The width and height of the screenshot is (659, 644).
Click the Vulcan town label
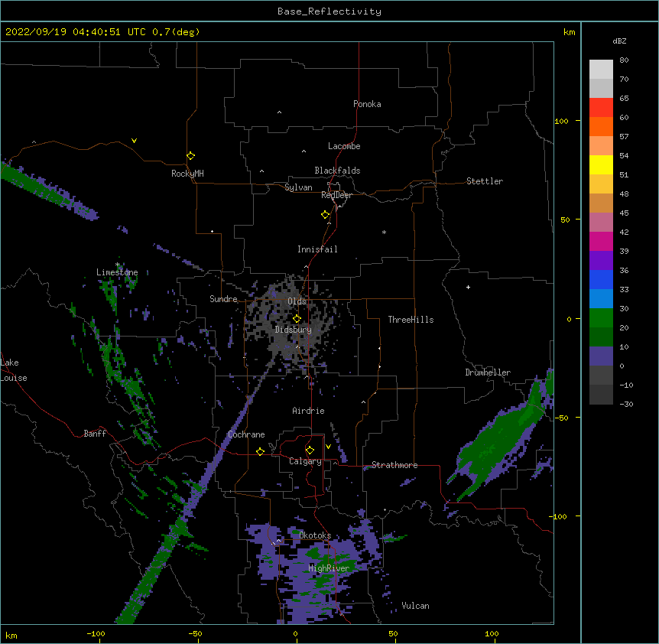coord(415,606)
